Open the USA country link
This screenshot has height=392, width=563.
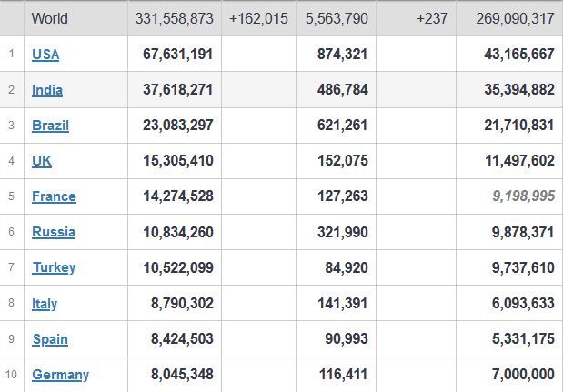45,55
